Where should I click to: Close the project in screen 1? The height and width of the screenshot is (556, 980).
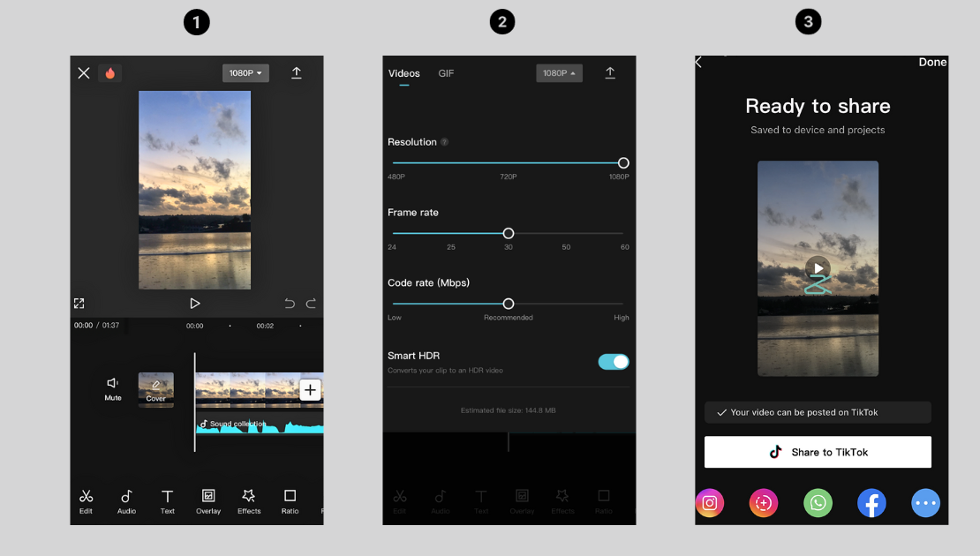pyautogui.click(x=84, y=73)
